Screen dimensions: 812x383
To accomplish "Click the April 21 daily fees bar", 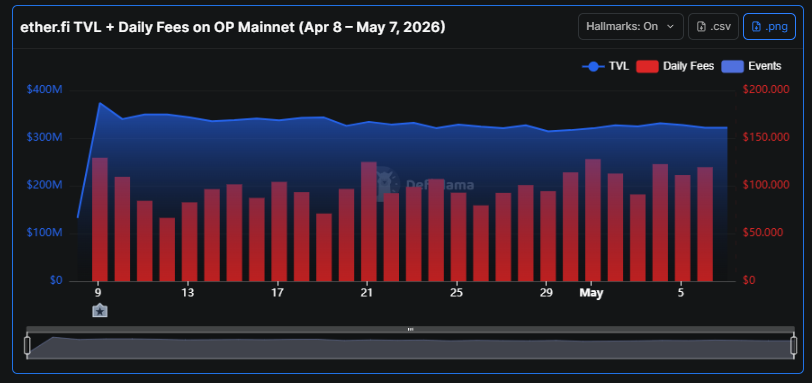I will [x=369, y=222].
